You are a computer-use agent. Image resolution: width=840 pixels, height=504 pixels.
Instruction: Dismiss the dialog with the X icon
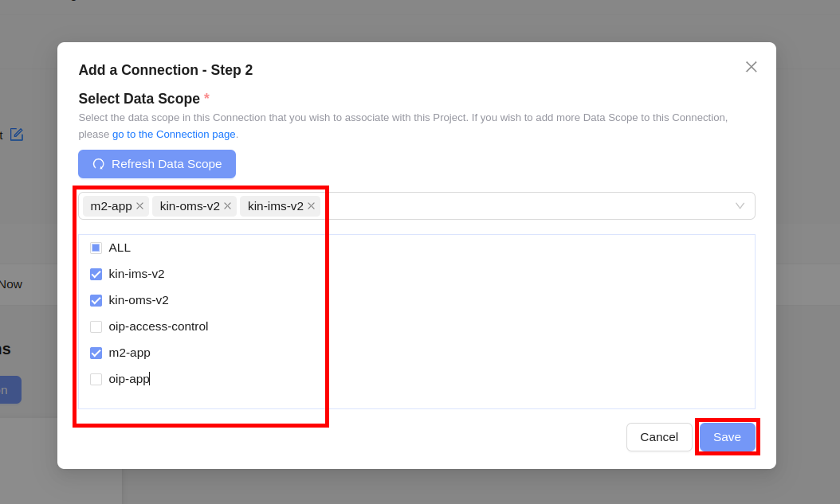pos(751,67)
